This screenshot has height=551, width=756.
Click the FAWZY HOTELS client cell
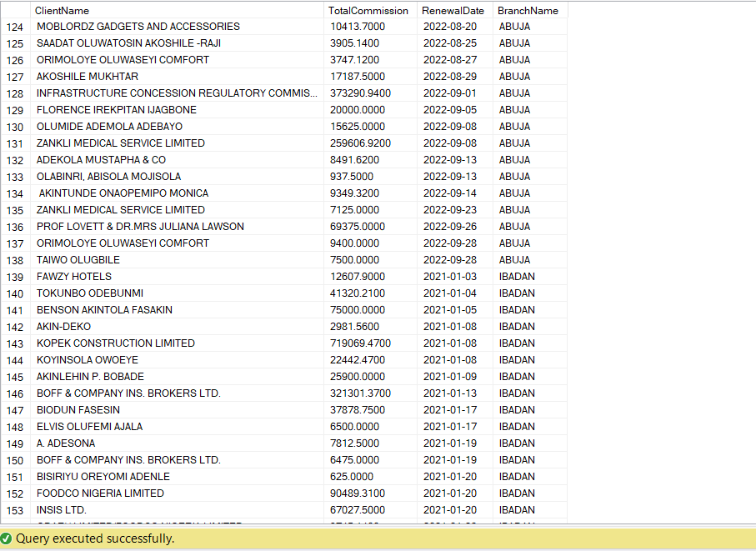(177, 277)
